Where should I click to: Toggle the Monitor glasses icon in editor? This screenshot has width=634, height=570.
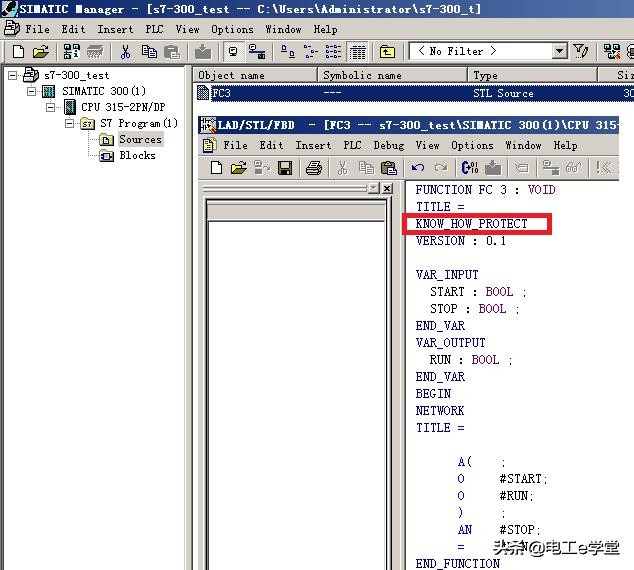pos(574,168)
